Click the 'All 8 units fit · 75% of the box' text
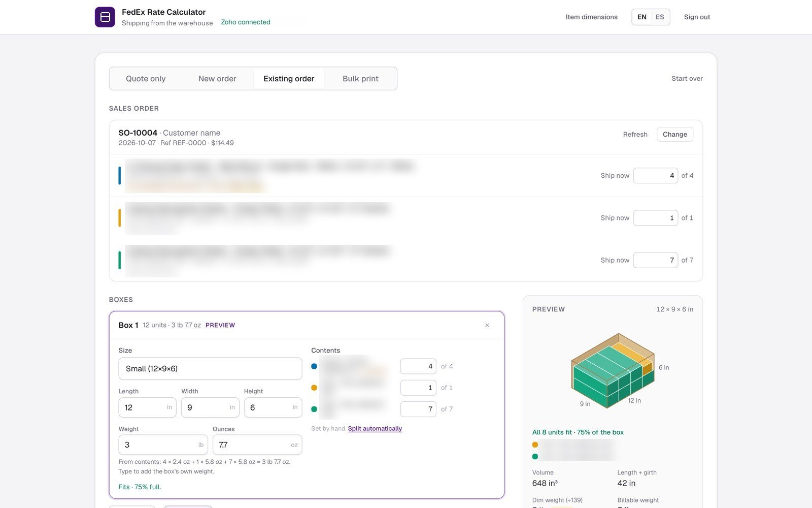The height and width of the screenshot is (508, 812). click(578, 432)
